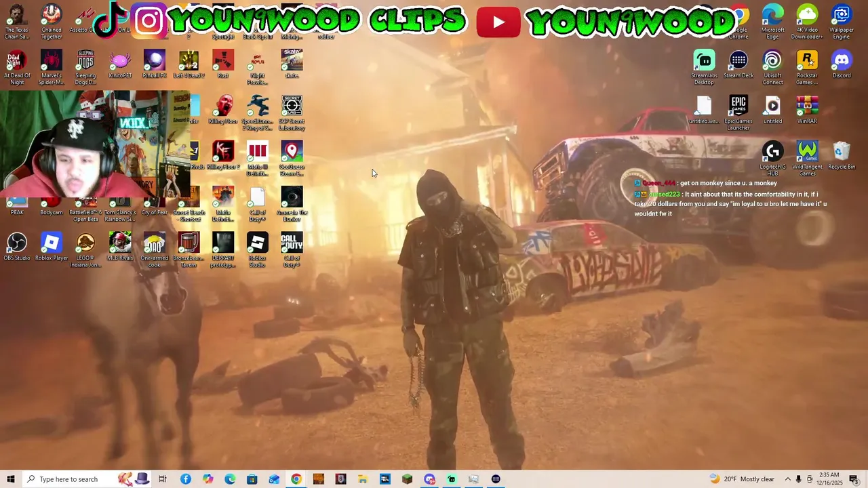Launch Epic Games Launcher shortcut

738,113
